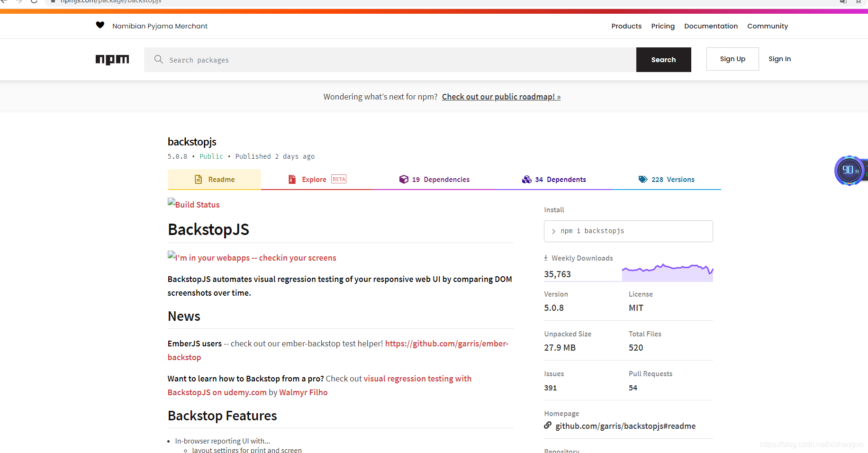Open the Products menu
Viewport: 868px width, 453px height.
click(x=626, y=26)
